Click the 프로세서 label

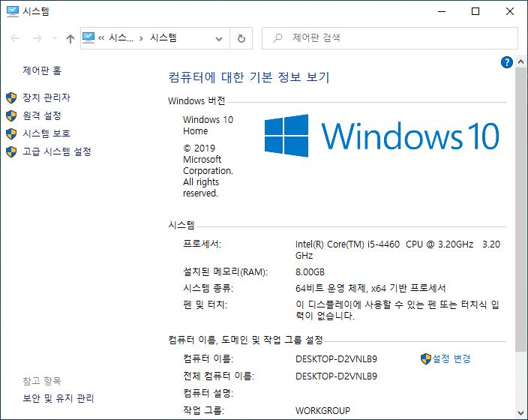coord(202,244)
